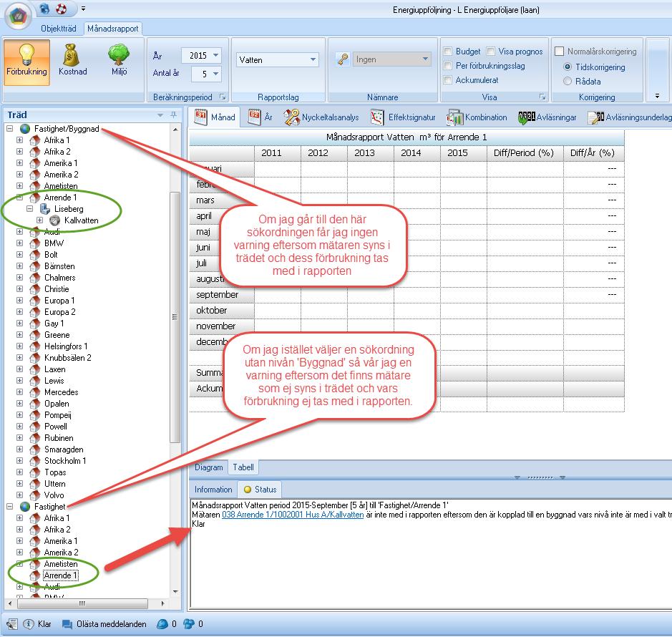Click the application orb button
This screenshot has width=672, height=637.
19,16
